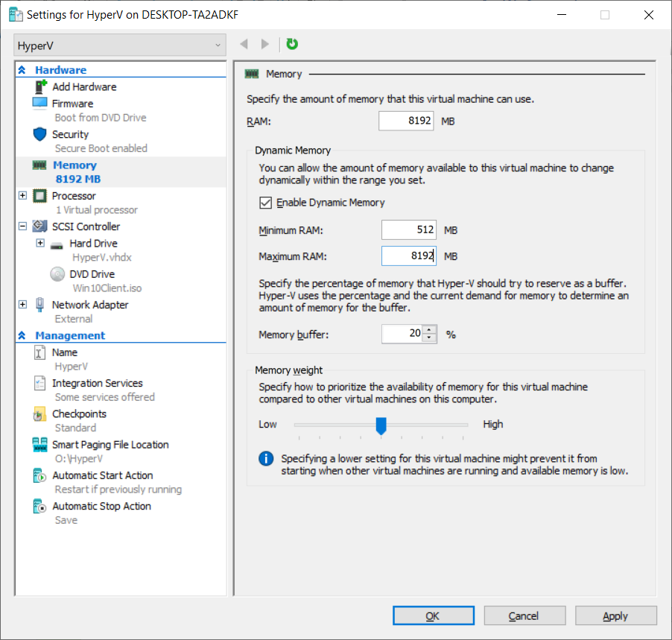Click the Firmware icon in Hardware list

(40, 104)
